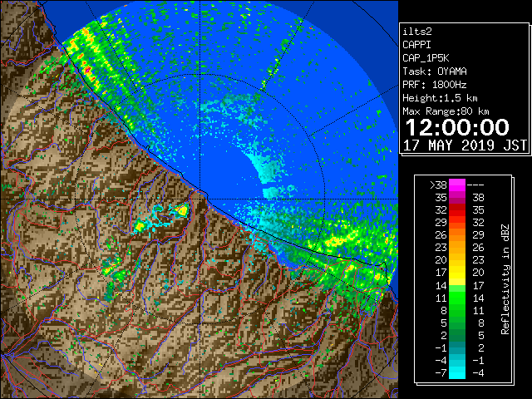Click the '17 MAY 2019 JST' date

(465, 145)
